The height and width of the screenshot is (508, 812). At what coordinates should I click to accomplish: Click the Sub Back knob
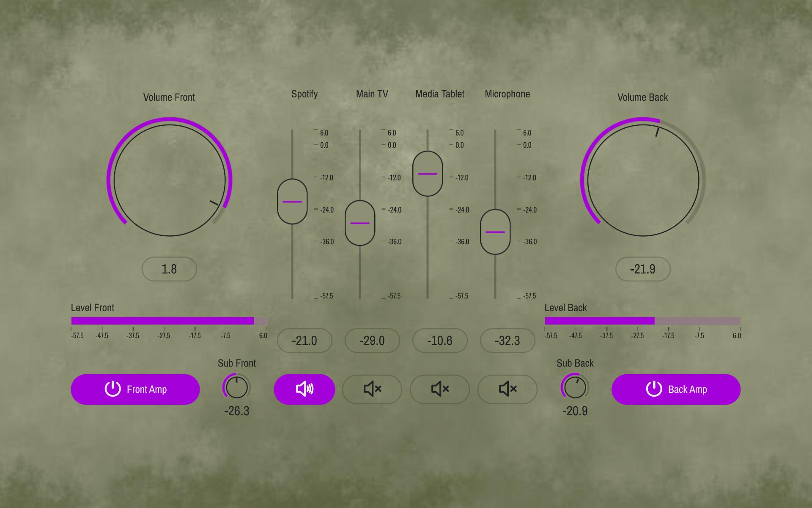[x=575, y=387]
